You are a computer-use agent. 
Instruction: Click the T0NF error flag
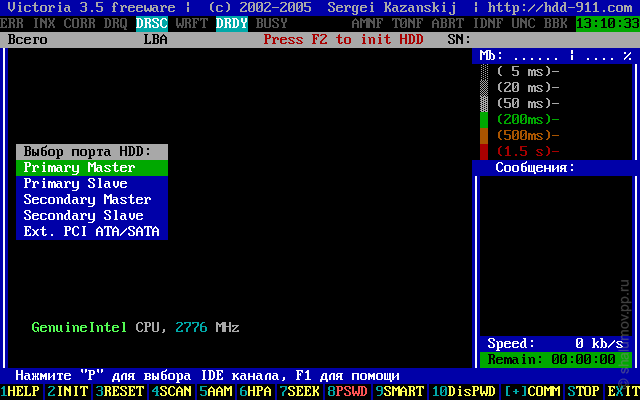pos(408,24)
